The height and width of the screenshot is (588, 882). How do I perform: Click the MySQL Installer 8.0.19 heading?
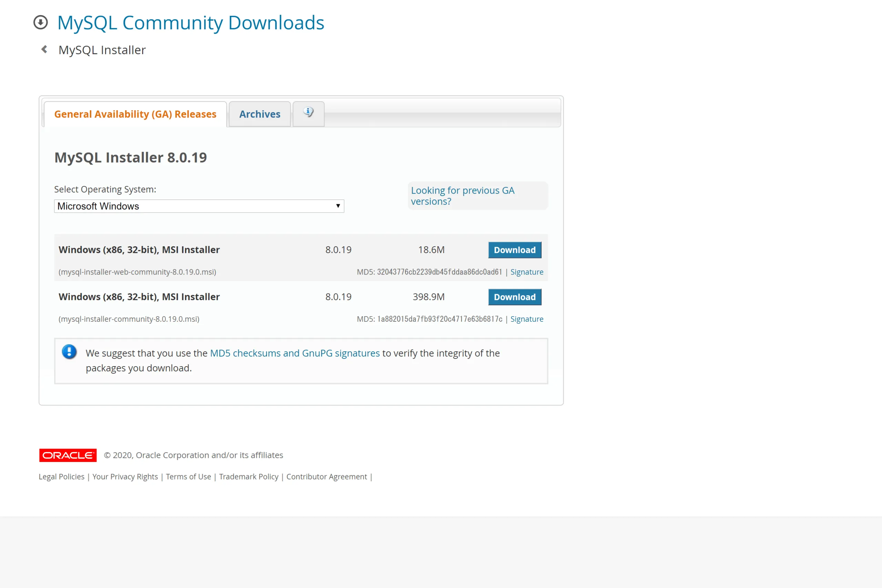point(131,157)
